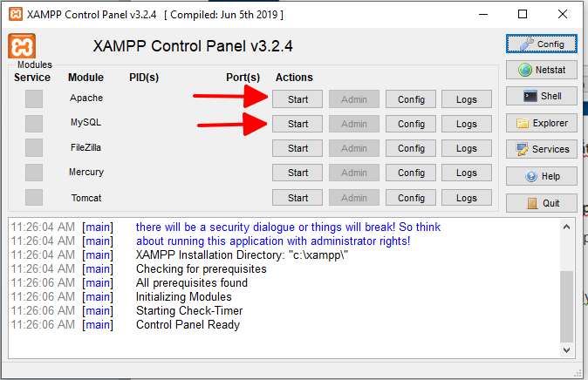This screenshot has height=380, width=588.
Task: Click the XAMPP logo in the title bar
Action: pos(16,15)
